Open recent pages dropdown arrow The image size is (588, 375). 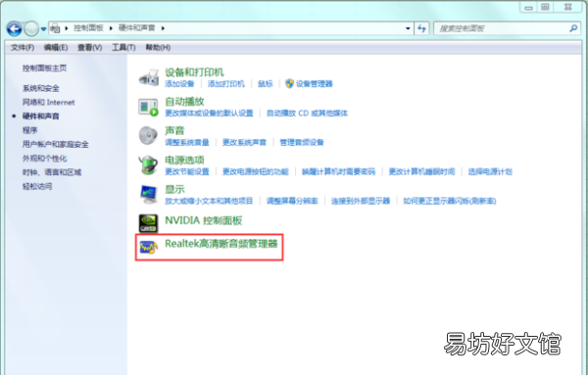coord(43,28)
